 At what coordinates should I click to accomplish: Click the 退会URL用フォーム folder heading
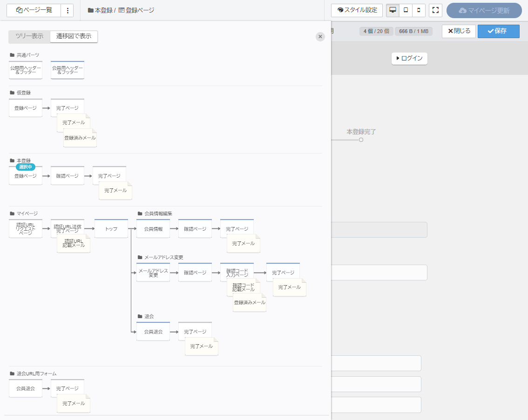[34, 373]
